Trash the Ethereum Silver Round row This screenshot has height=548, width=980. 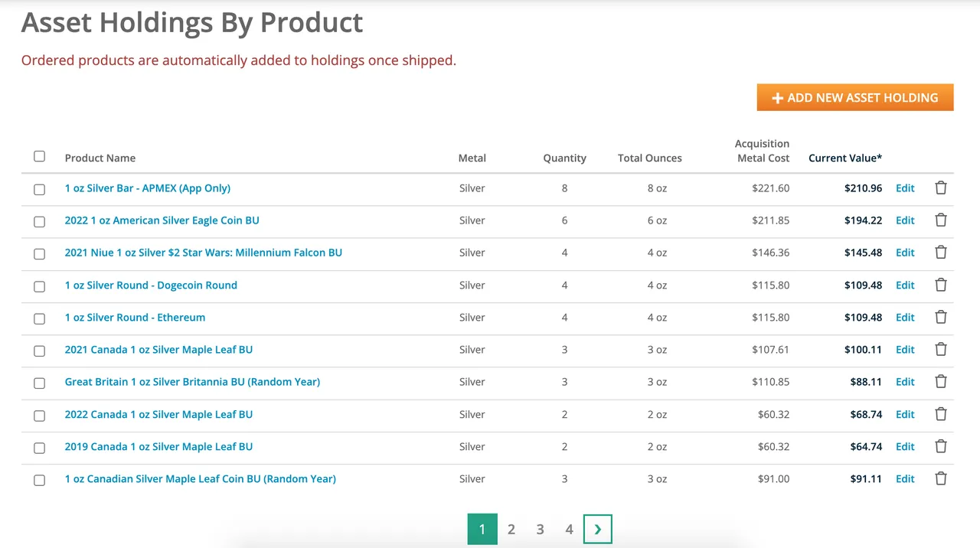pyautogui.click(x=941, y=317)
